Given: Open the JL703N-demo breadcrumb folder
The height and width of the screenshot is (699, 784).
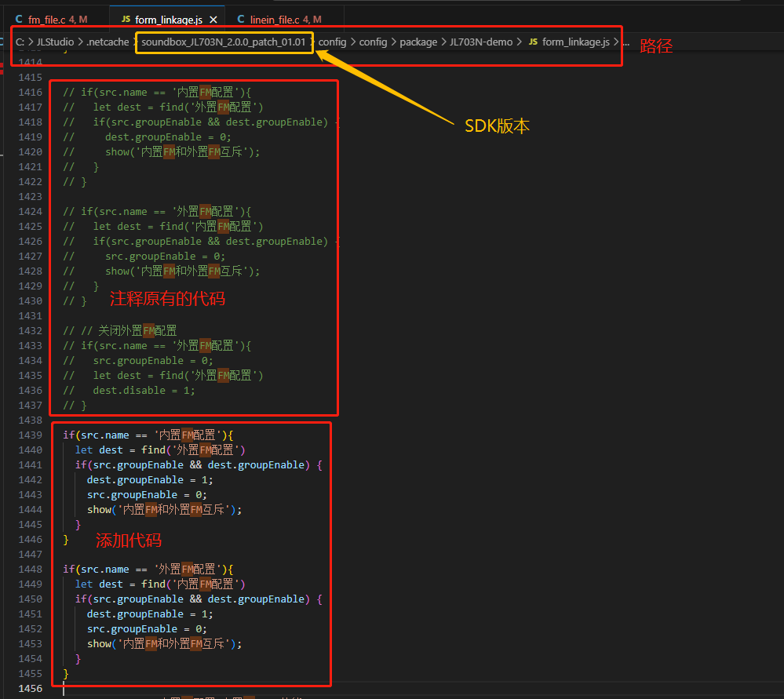Looking at the screenshot, I should tap(481, 42).
